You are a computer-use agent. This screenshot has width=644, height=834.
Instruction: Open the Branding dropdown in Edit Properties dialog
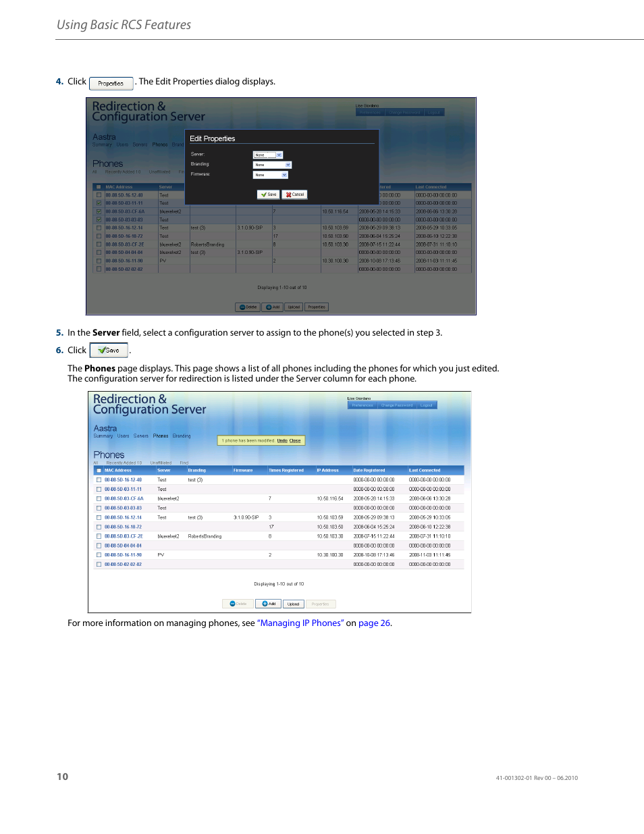tap(272, 165)
